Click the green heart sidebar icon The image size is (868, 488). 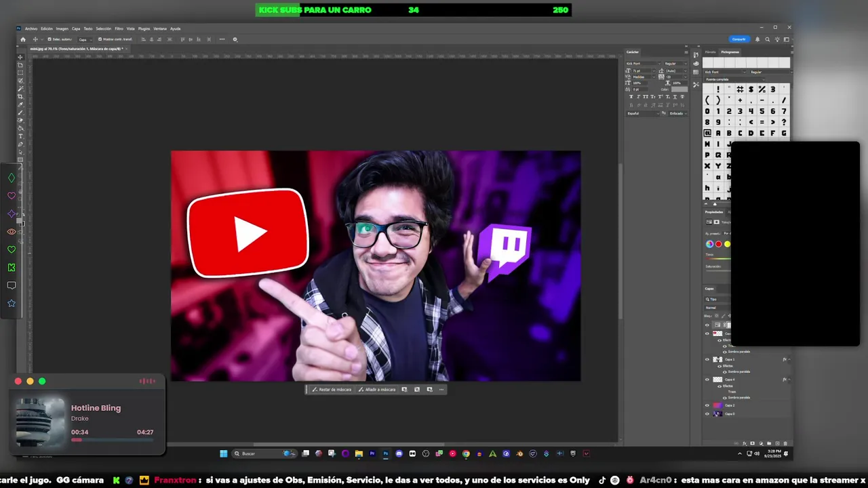(x=12, y=249)
